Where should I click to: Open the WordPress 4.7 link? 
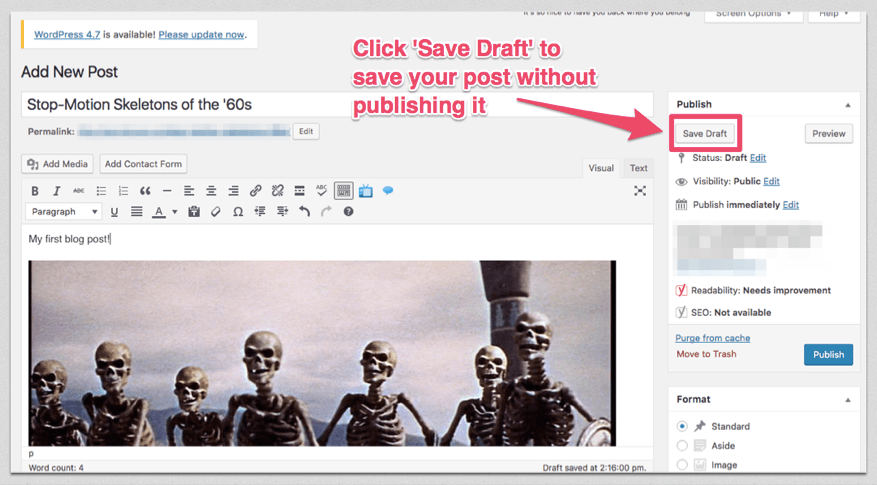coord(67,35)
